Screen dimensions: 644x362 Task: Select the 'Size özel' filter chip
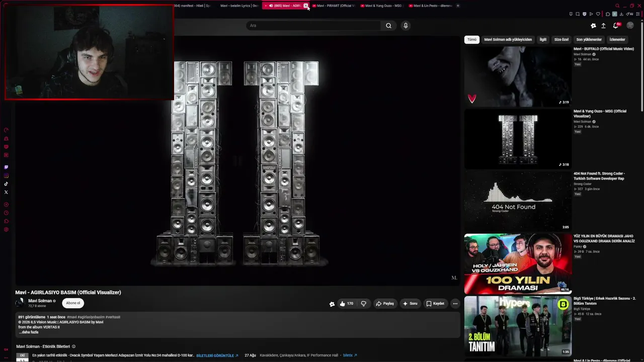click(x=561, y=39)
